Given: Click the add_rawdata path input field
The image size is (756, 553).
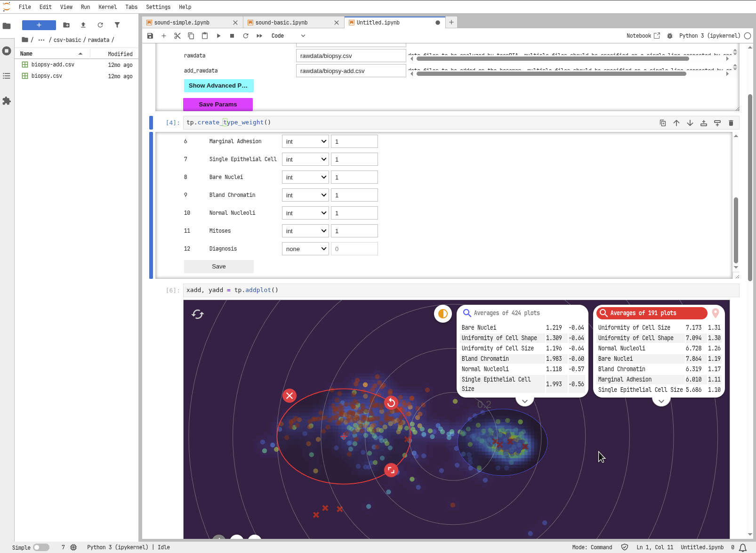Looking at the screenshot, I should point(351,71).
